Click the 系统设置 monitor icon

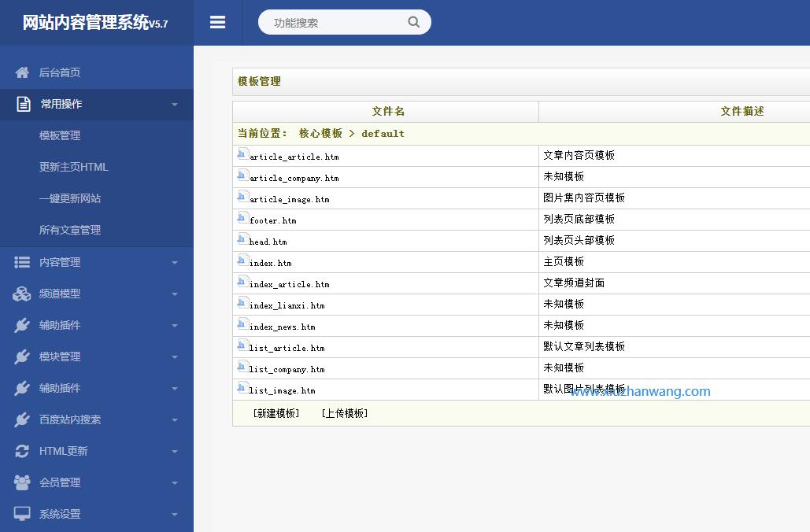(x=22, y=514)
